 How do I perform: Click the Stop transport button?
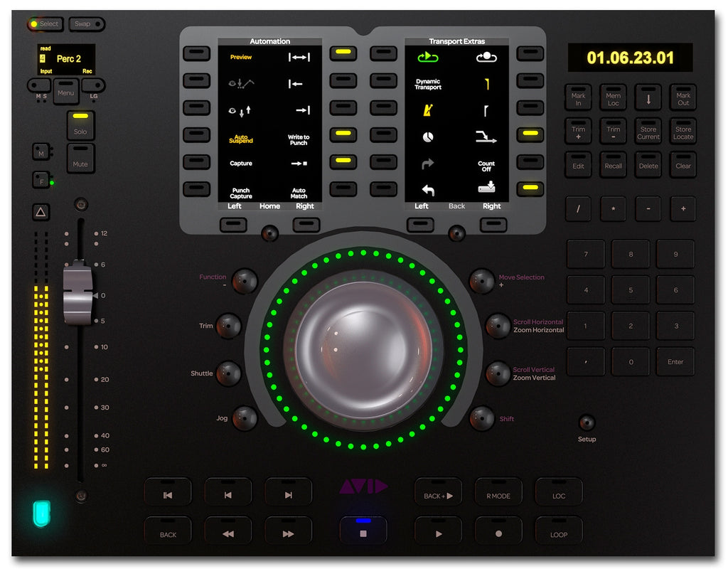(363, 530)
